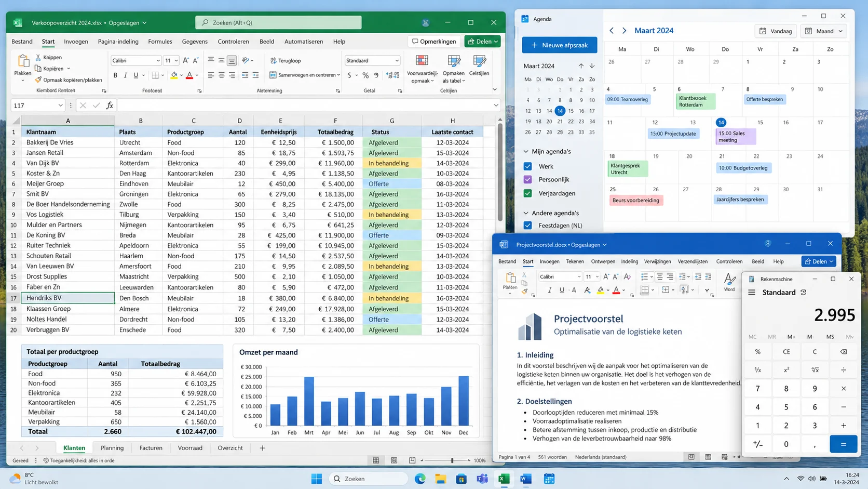Image resolution: width=868 pixels, height=489 pixels.
Task: Toggle bold formatting in Excel ribbon
Action: click(115, 75)
